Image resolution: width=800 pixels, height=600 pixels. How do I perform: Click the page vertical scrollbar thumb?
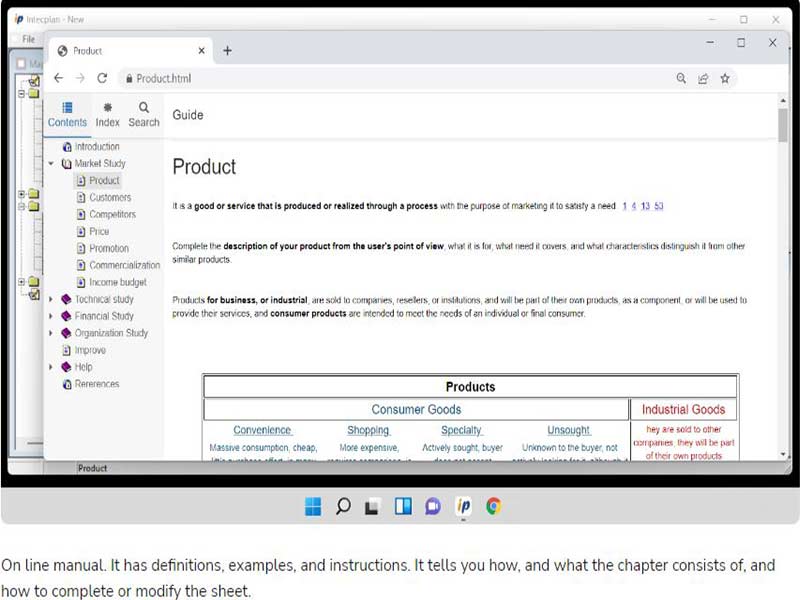783,126
